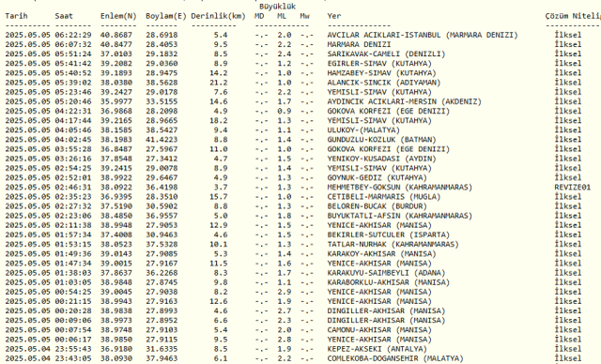601x364 pixels.
Task: Click the depth value '21.2'
Action: (x=219, y=83)
